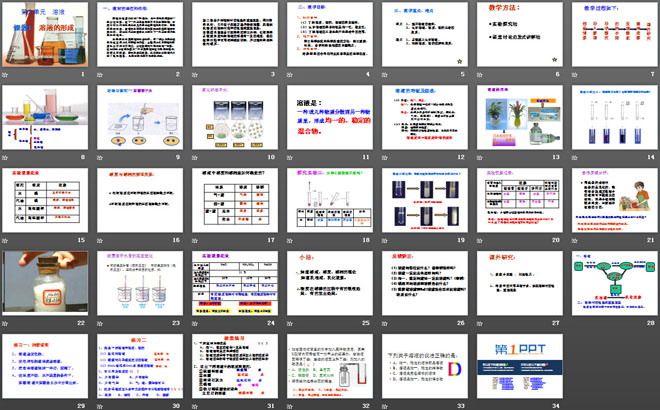This screenshot has height=410, width=660.
Task: Select slide 23 three beakers thumbnail
Action: tap(140, 283)
